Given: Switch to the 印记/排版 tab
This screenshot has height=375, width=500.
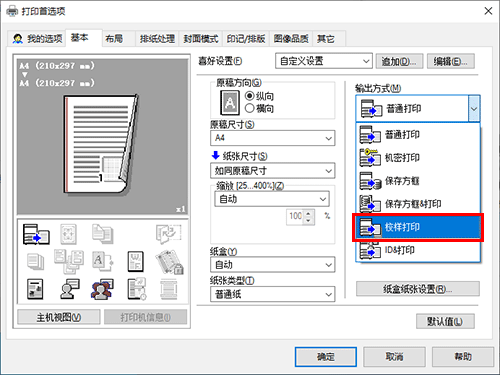Looking at the screenshot, I should 246,39.
